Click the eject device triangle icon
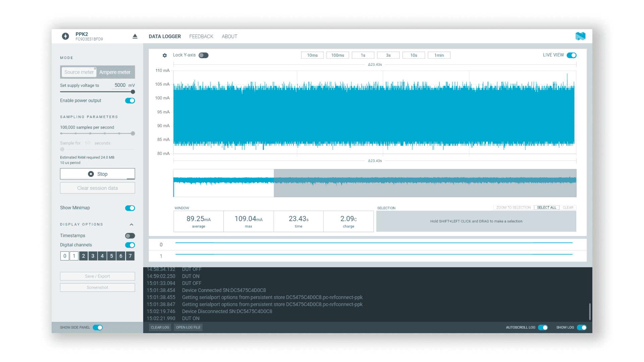This screenshot has width=644, height=362. pyautogui.click(x=135, y=36)
